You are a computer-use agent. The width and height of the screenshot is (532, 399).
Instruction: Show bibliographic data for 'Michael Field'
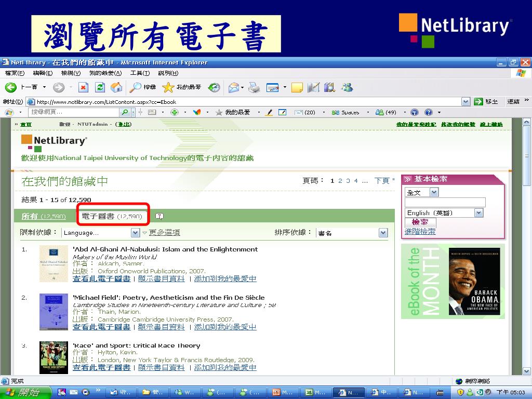161,327
